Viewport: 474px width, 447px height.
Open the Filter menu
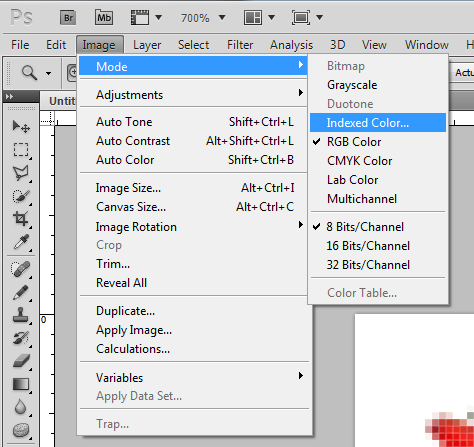pos(240,45)
